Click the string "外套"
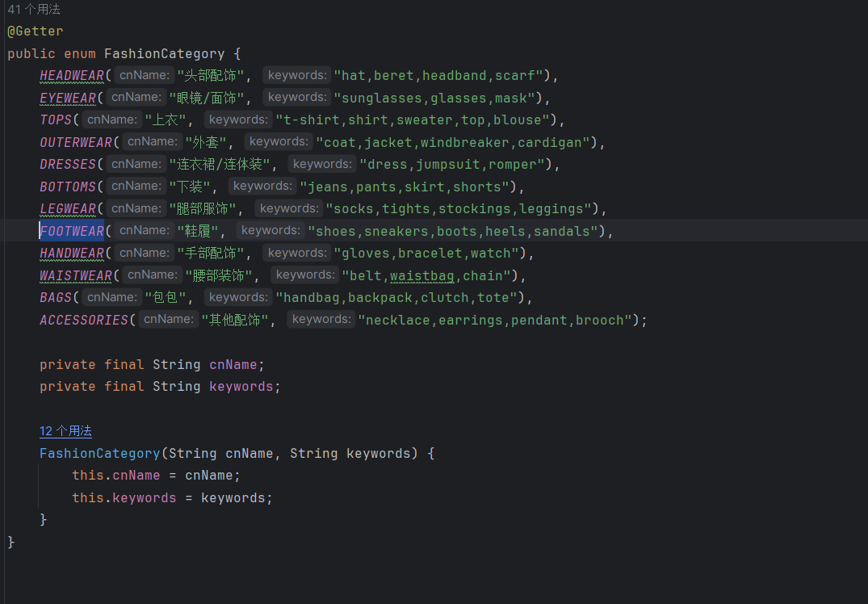Viewport: 868px width, 604px height. [x=206, y=142]
